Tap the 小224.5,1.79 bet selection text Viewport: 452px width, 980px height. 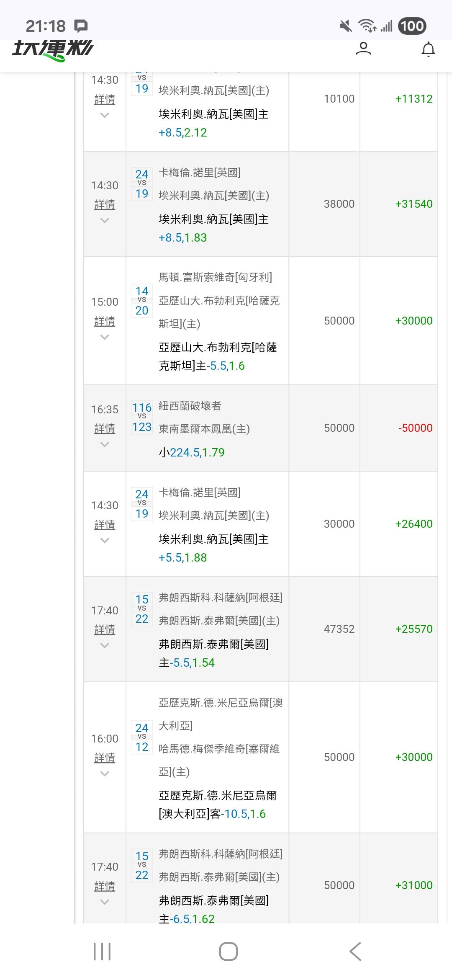click(x=192, y=452)
